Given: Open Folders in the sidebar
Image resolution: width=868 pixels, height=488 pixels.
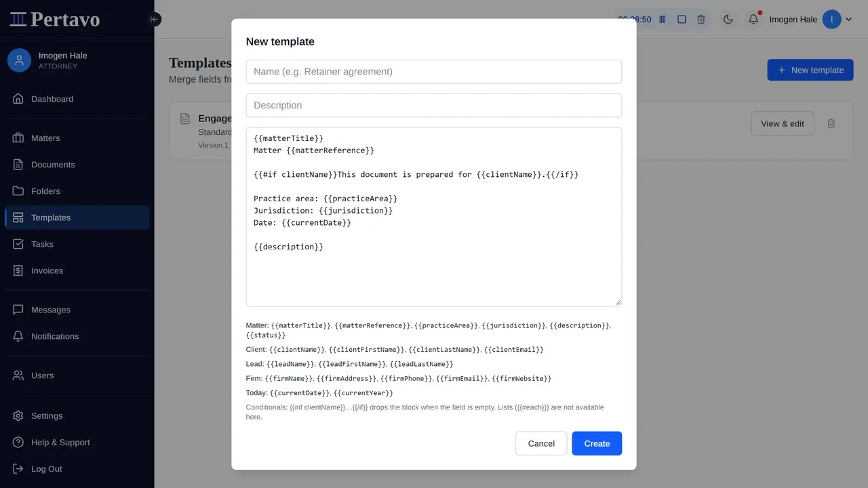Looking at the screenshot, I should coord(77,191).
